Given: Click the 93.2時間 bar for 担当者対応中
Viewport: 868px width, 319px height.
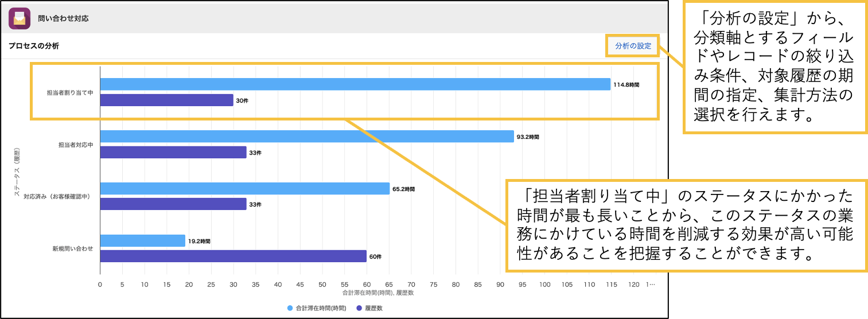Looking at the screenshot, I should click(x=307, y=137).
